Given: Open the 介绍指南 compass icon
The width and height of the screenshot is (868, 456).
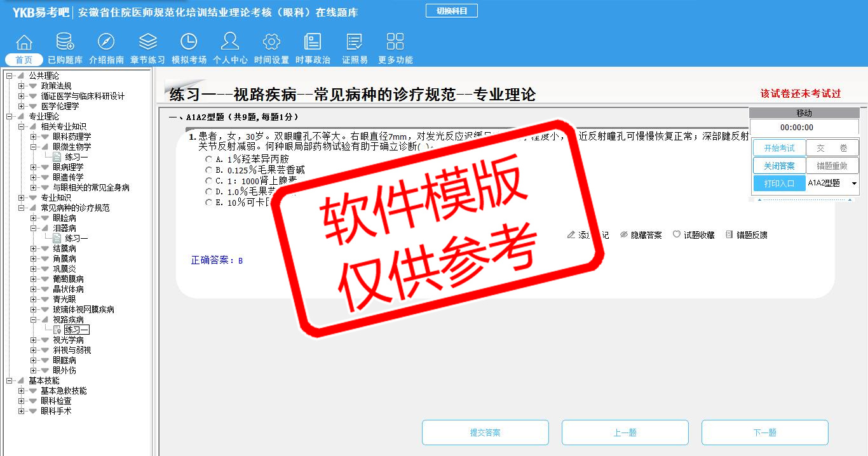Looking at the screenshot, I should coord(106,43).
